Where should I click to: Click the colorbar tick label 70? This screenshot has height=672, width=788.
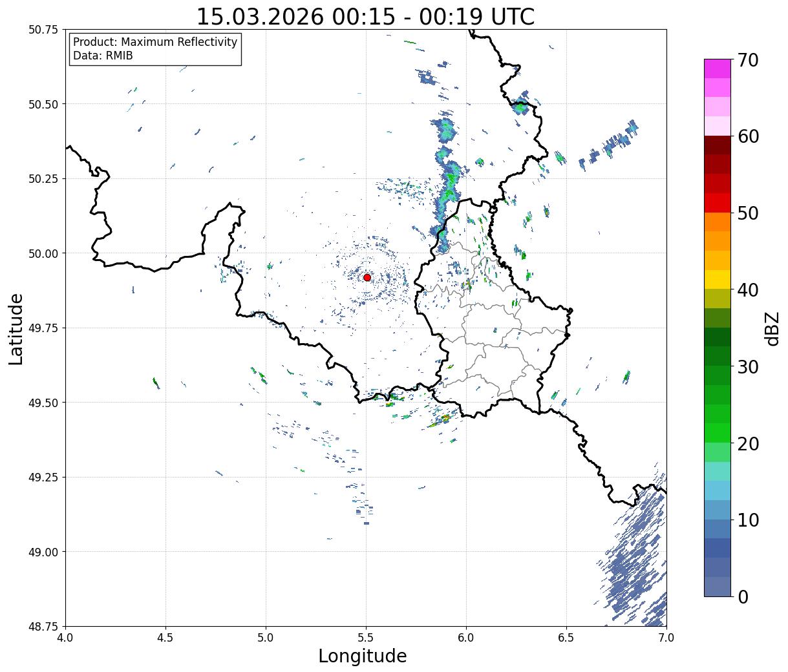748,60
